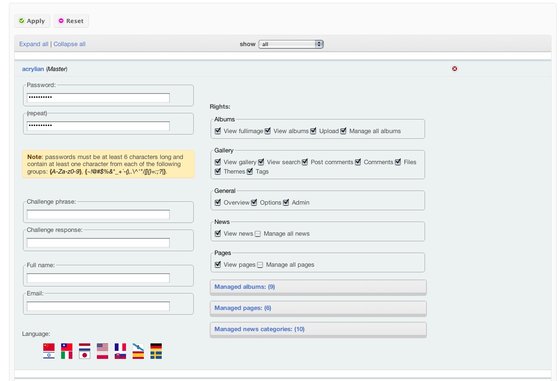Uncheck the Files right
The image size is (560, 381).
(x=398, y=162)
